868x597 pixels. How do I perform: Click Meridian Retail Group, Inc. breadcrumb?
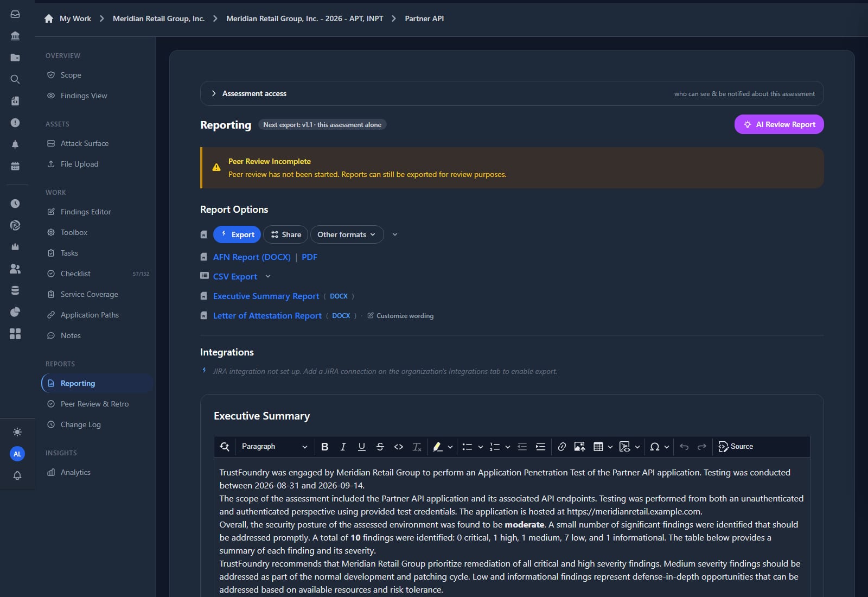click(158, 18)
